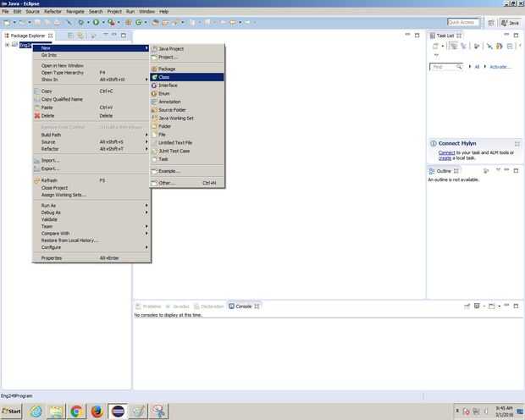Click the All link in Task List
The image size is (525, 420).
click(477, 67)
